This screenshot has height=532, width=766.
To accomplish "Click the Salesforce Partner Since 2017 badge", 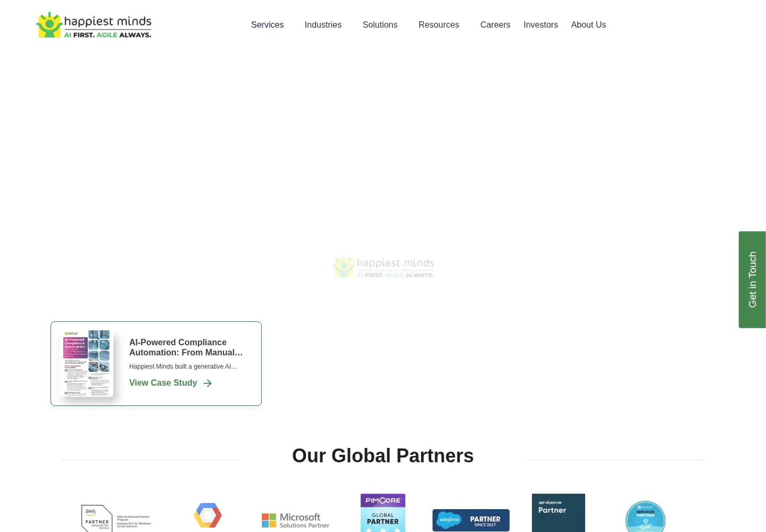I will point(471,520).
